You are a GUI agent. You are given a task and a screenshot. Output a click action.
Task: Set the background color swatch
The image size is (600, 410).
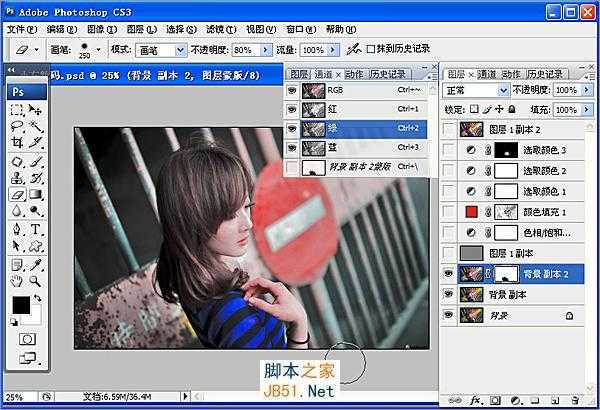coord(35,319)
